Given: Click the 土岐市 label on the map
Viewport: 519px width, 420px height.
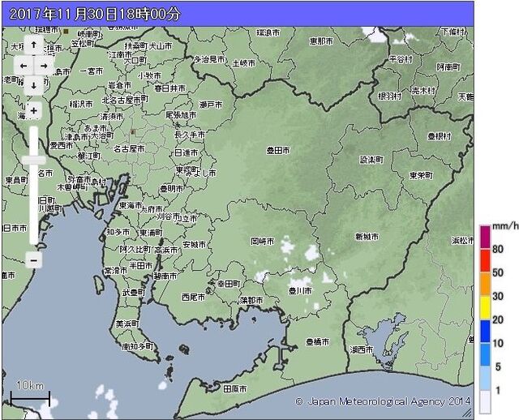Looking at the screenshot, I should 244,63.
